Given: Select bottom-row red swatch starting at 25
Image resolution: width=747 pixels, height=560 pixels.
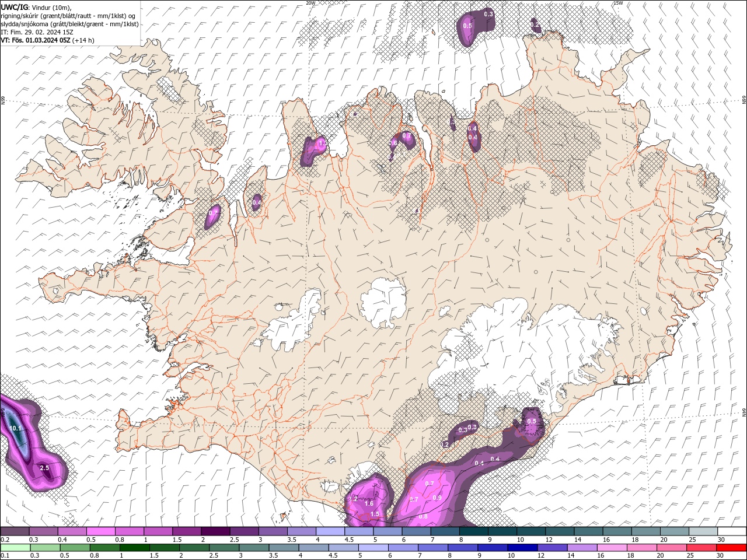Looking at the screenshot, I should 701,548.
